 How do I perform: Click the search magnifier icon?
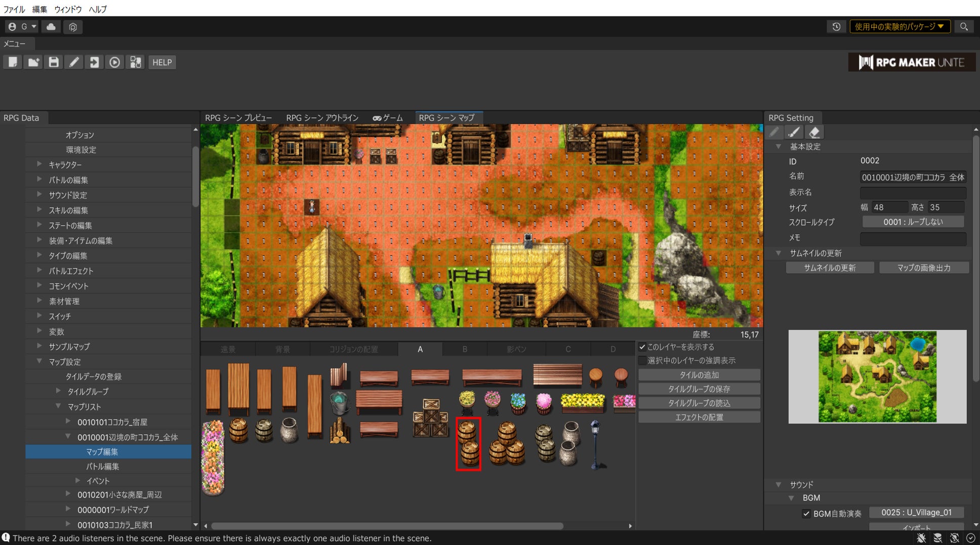coord(964,27)
